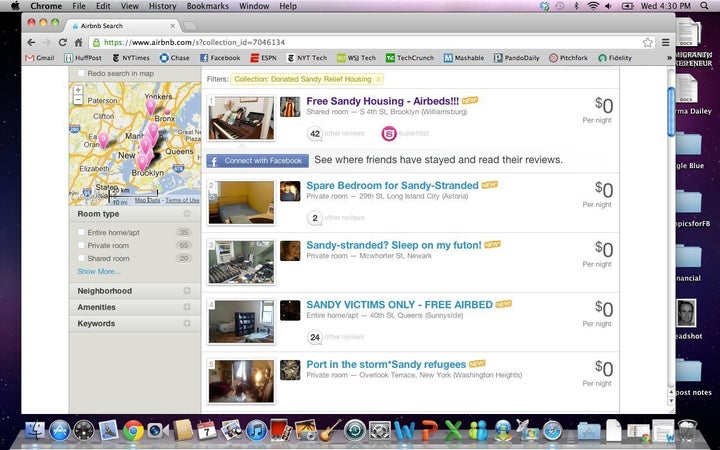Open the browser home page icon
Viewport: 720px width, 450px height.
[x=78, y=42]
